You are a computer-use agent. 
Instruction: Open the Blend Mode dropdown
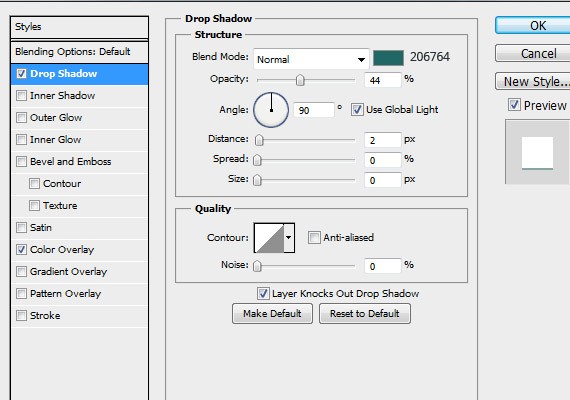click(x=311, y=59)
